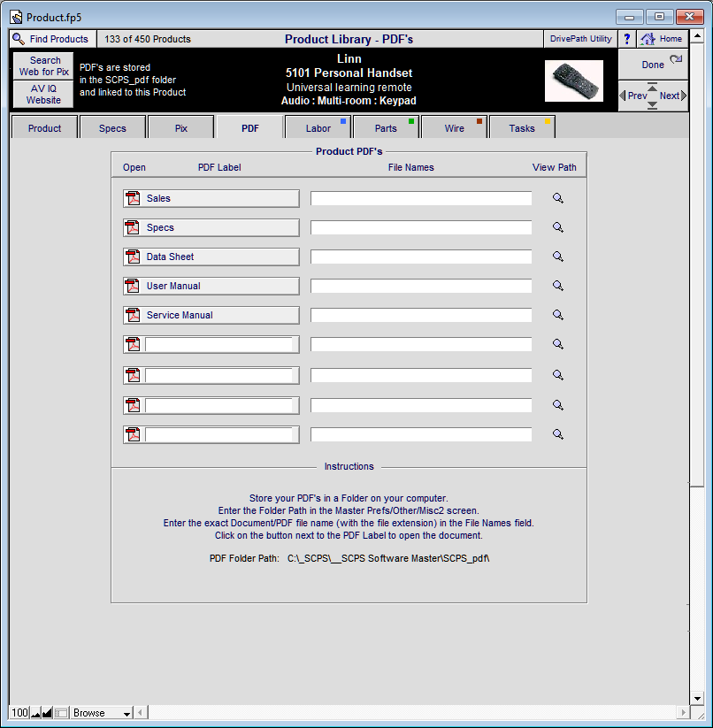
Task: Click the PDF icon in the last unlabeled row
Action: tap(134, 434)
